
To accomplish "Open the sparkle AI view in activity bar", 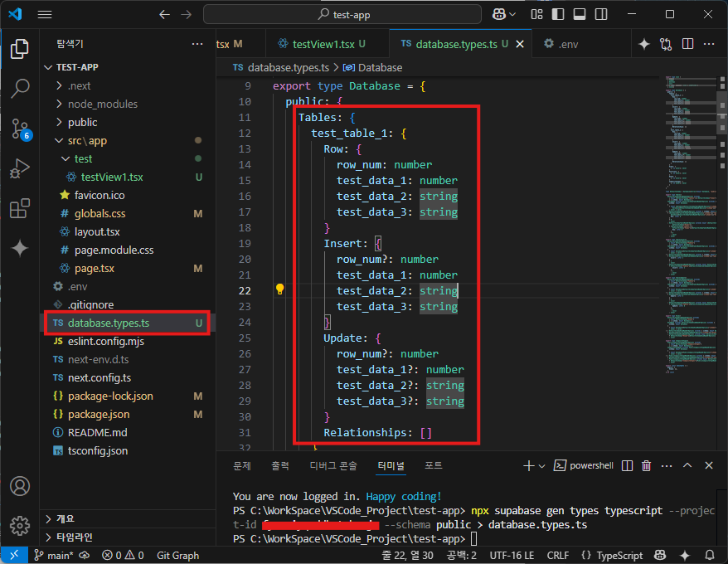I will (20, 248).
